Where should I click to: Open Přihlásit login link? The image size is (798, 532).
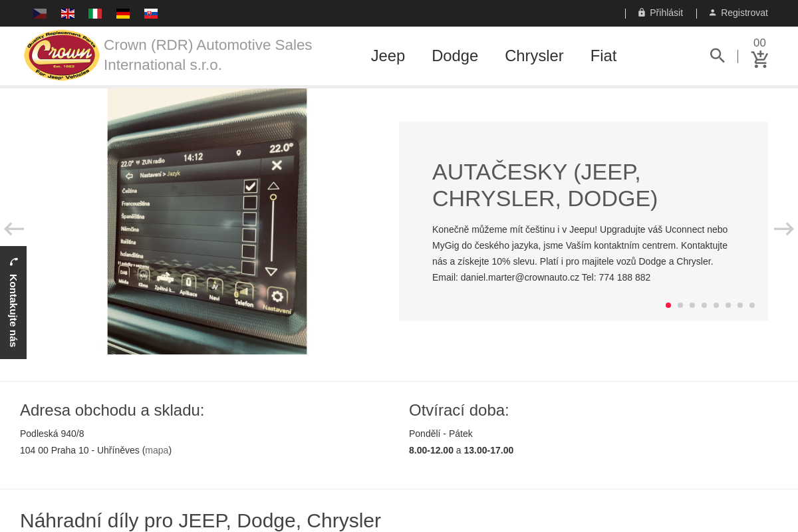point(660,13)
